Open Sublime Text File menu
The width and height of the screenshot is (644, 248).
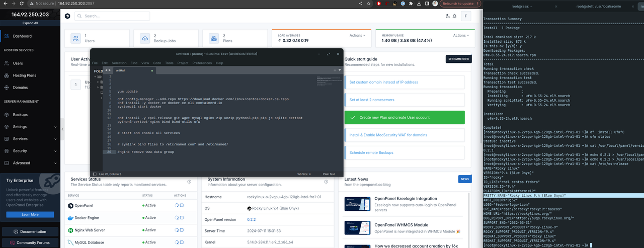[x=95, y=63]
